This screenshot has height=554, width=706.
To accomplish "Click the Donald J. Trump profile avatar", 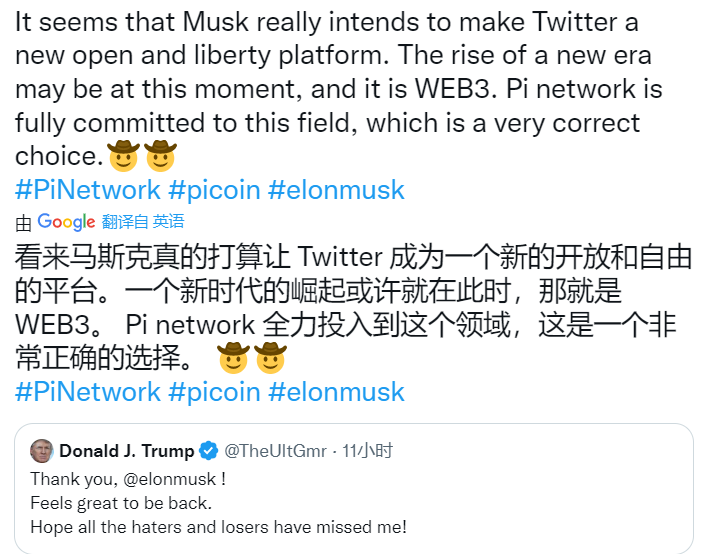I will click(41, 451).
